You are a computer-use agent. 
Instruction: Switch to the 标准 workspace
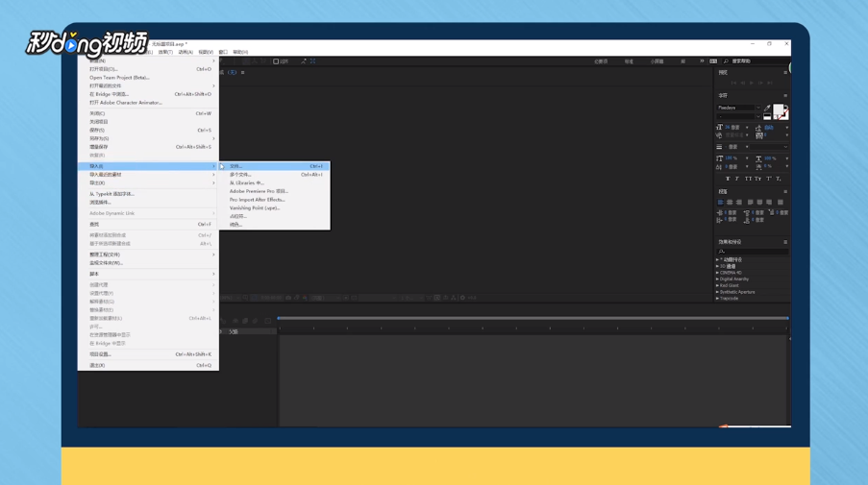click(x=629, y=61)
